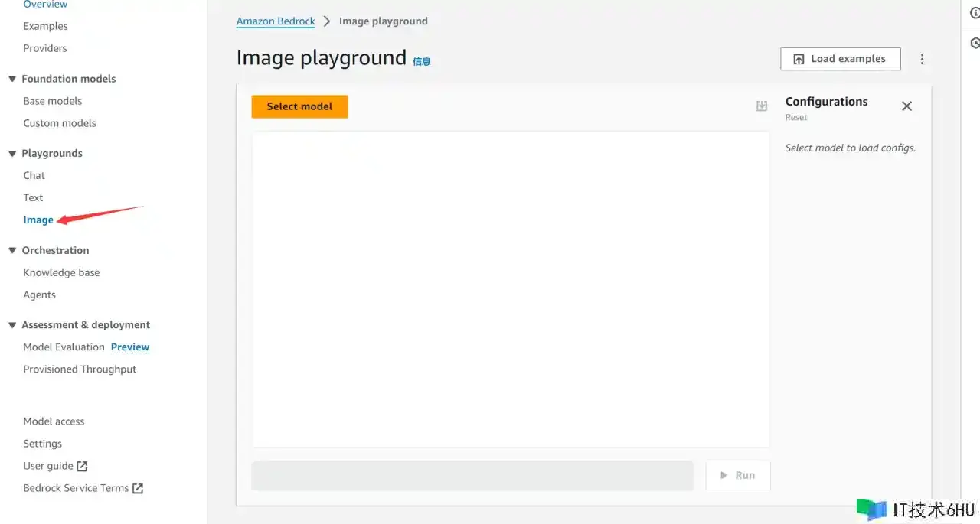980x524 pixels.
Task: Click the 信息 info link
Action: (422, 62)
